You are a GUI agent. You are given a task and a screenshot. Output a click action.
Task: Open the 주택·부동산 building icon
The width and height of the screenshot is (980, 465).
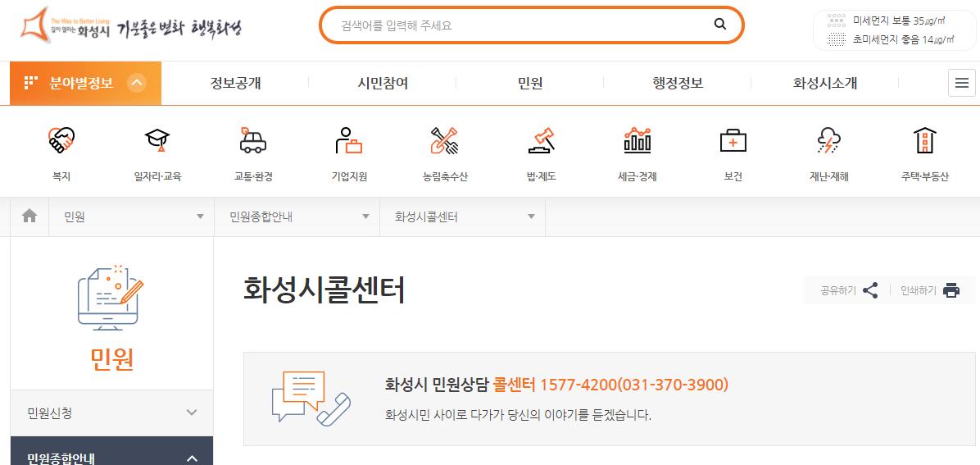click(924, 141)
